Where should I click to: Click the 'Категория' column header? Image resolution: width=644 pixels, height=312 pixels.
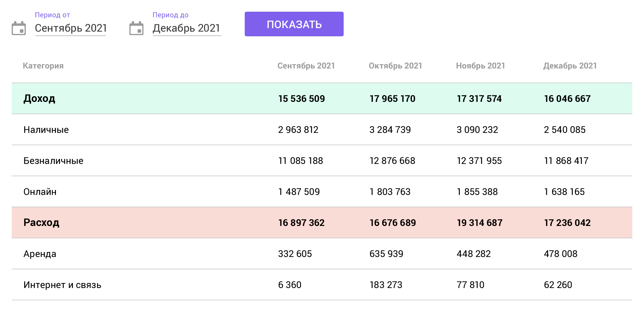[x=43, y=66]
